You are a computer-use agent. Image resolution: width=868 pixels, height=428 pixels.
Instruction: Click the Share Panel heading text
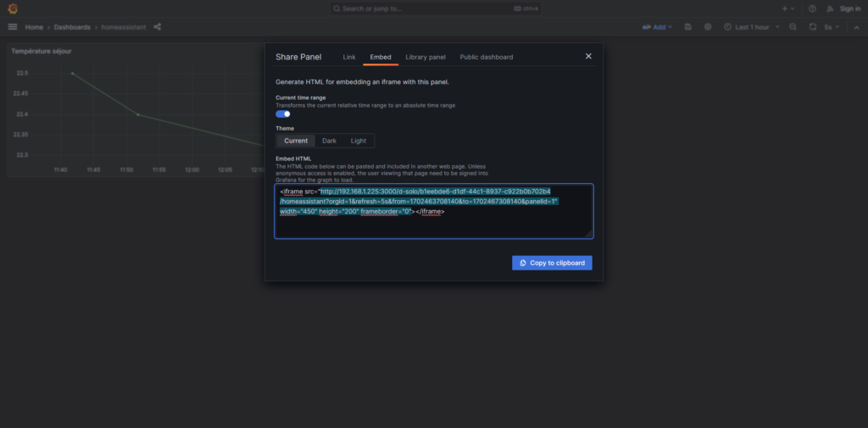(x=298, y=57)
